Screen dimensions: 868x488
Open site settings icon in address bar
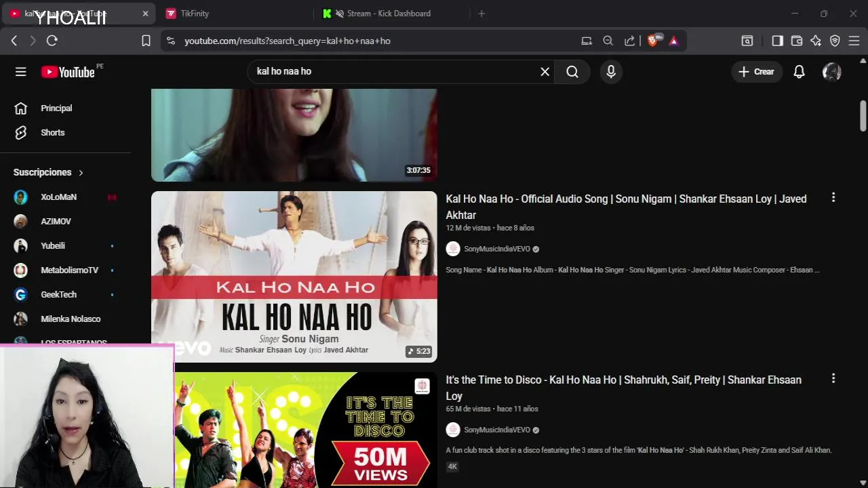[x=170, y=41]
